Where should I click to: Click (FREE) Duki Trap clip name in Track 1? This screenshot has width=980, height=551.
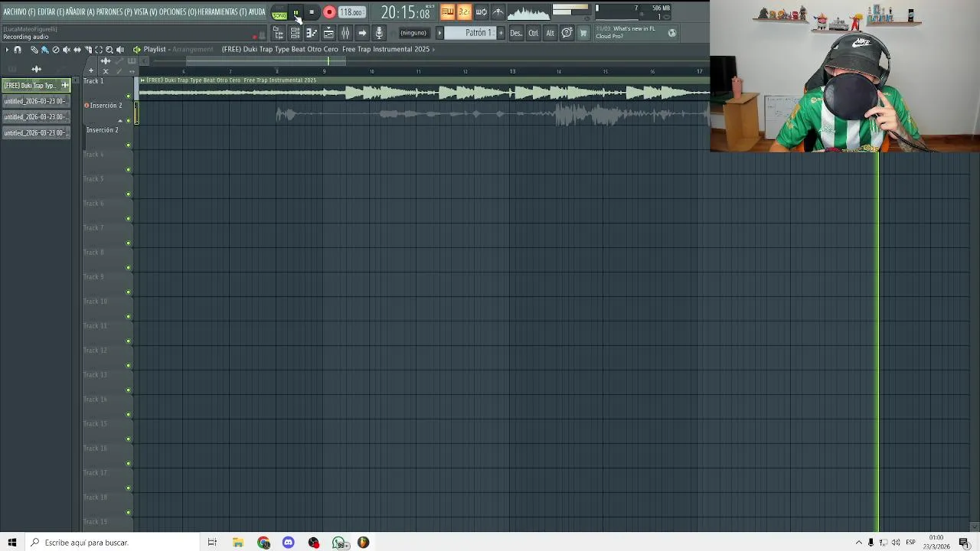point(231,80)
